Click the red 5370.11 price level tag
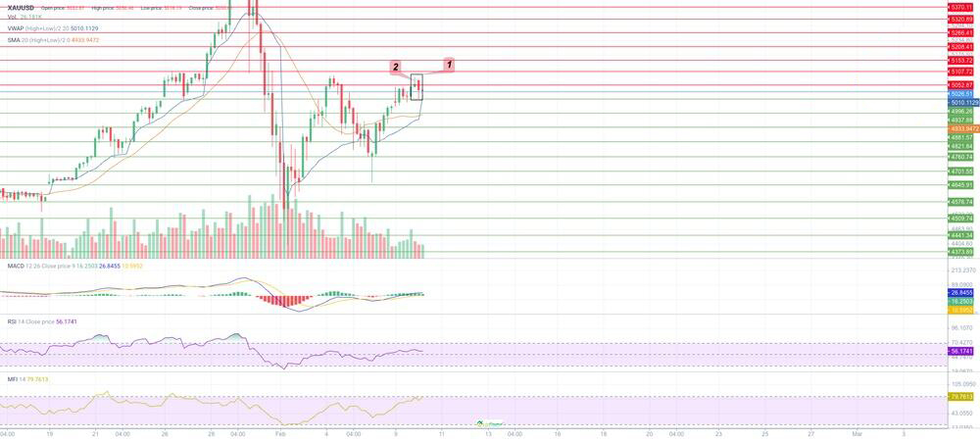980x440 pixels. [960, 7]
